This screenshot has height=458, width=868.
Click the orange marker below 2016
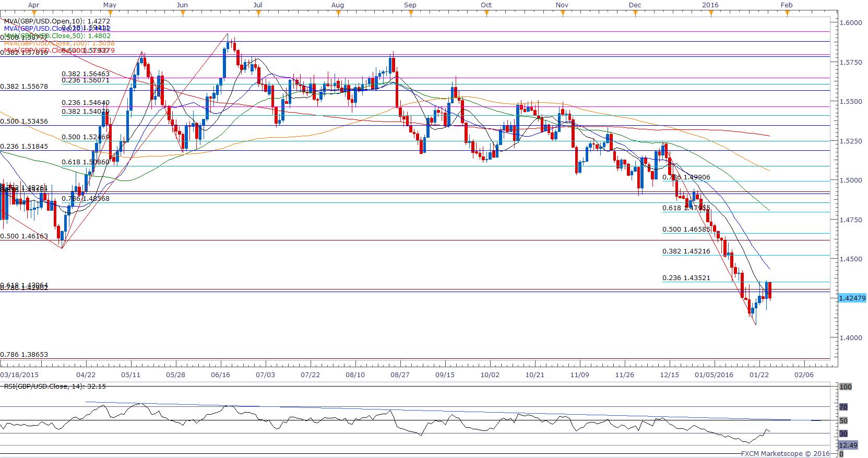point(711,14)
